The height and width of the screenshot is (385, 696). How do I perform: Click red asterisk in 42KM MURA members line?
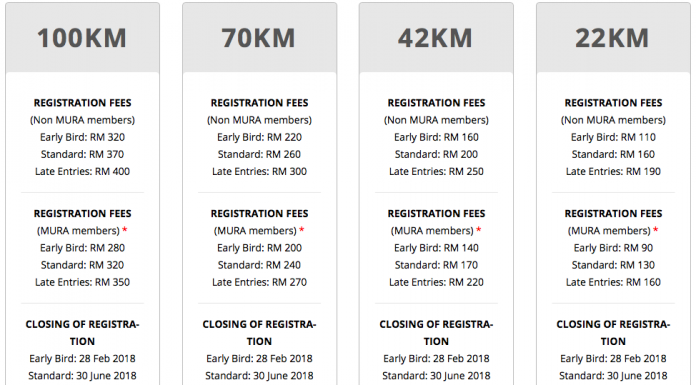(478, 230)
